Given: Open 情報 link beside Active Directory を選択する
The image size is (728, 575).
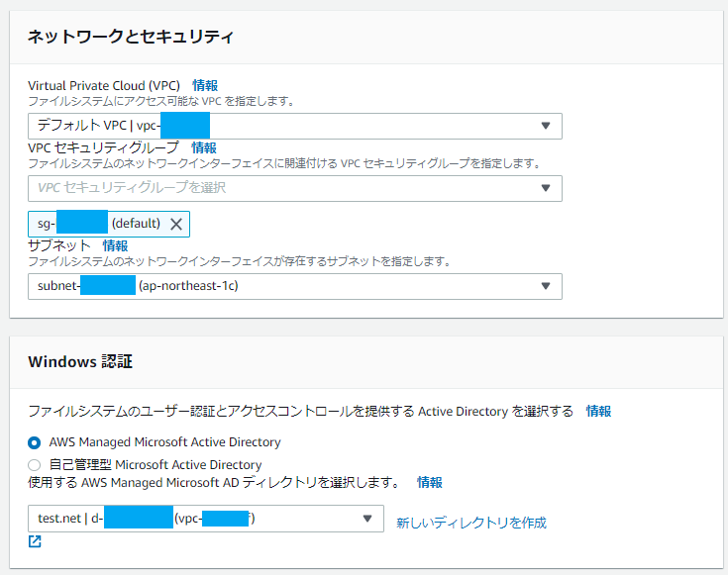Looking at the screenshot, I should pyautogui.click(x=598, y=411).
